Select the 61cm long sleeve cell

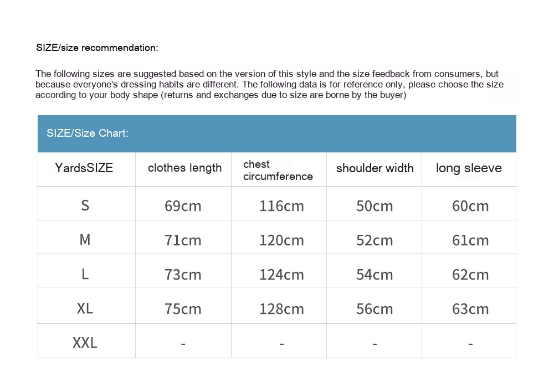(470, 240)
